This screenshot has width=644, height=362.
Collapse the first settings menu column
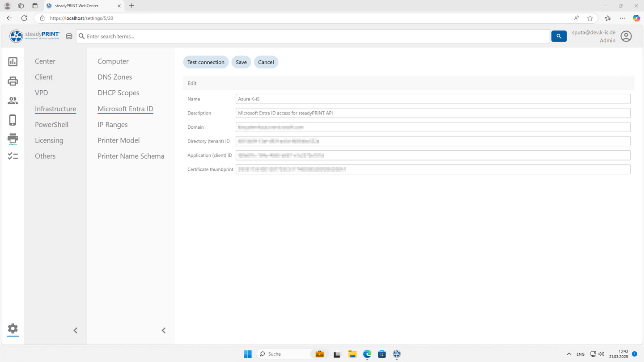76,330
